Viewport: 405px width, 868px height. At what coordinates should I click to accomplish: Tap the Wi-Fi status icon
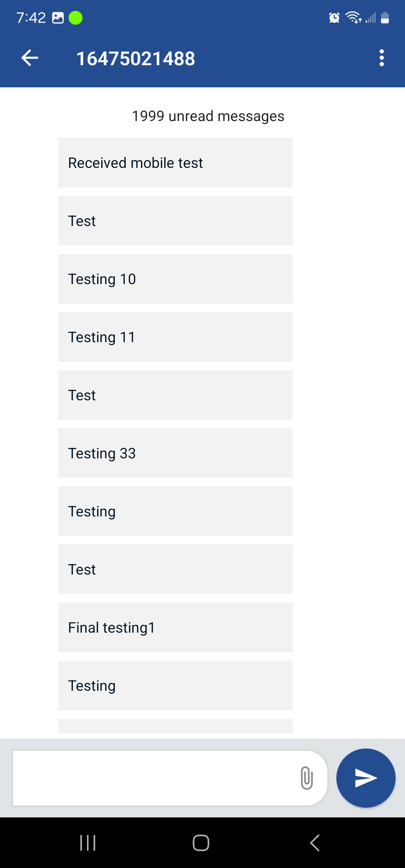pyautogui.click(x=353, y=18)
